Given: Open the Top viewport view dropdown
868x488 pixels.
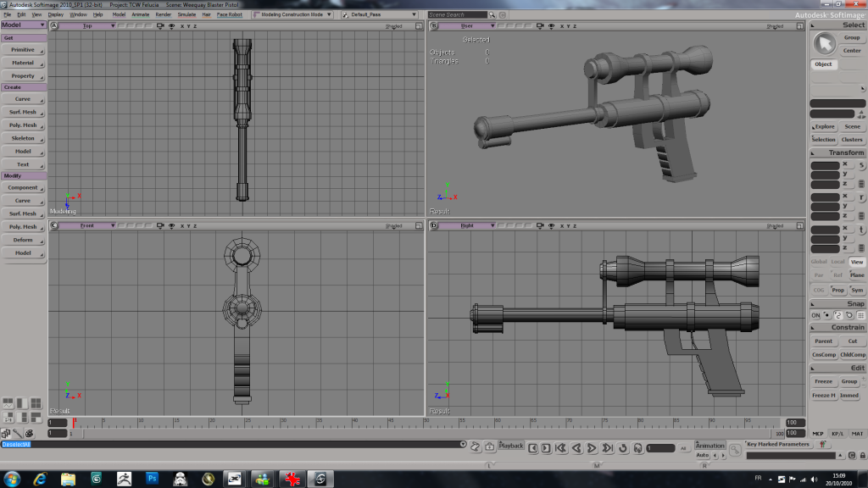Looking at the screenshot, I should tap(87, 26).
